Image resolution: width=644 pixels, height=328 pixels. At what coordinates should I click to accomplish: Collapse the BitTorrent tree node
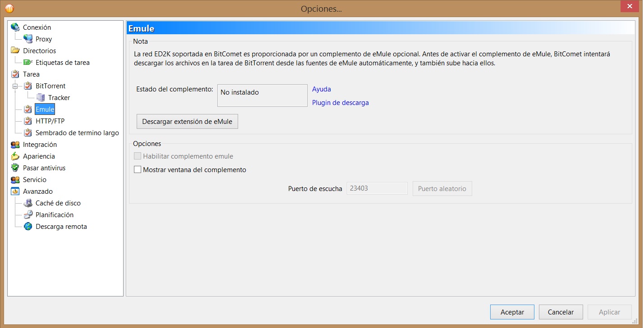tap(17, 86)
